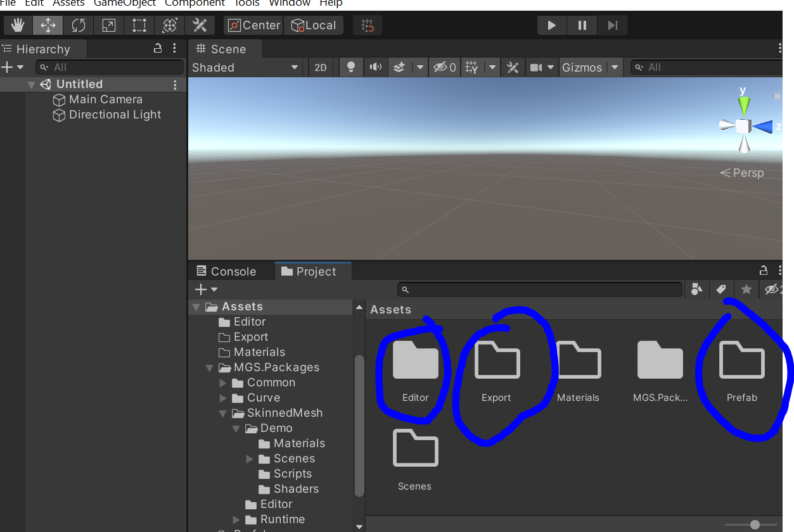
Task: Click Project search field
Action: (540, 289)
